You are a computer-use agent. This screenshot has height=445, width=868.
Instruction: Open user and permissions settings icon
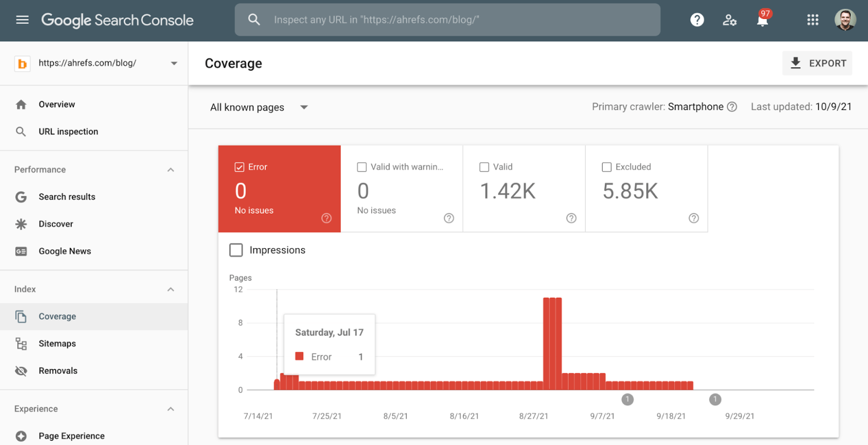730,20
